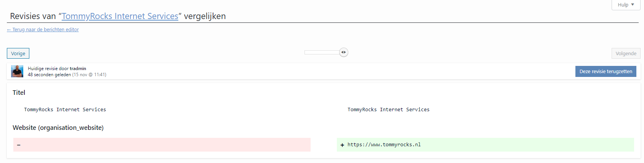Click the tradmin author name
The image size is (644, 163).
click(78, 69)
